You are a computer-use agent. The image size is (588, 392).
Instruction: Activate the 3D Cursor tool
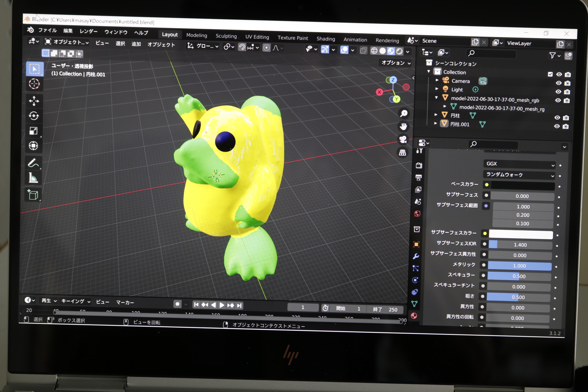[x=34, y=84]
